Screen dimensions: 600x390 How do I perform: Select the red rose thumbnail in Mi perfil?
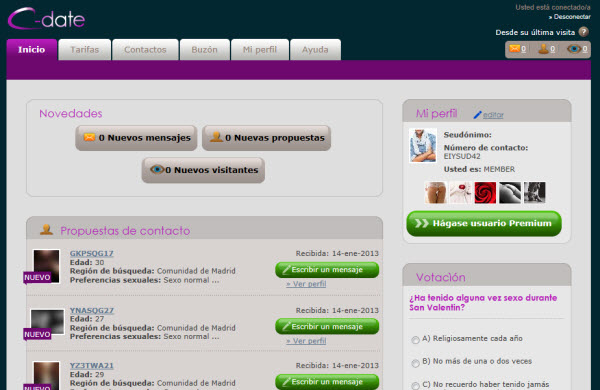(485, 193)
